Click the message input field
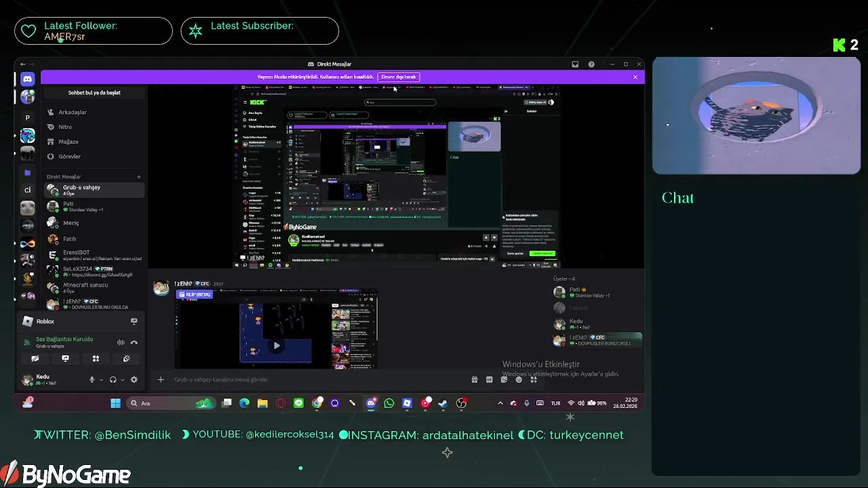 pos(317,380)
